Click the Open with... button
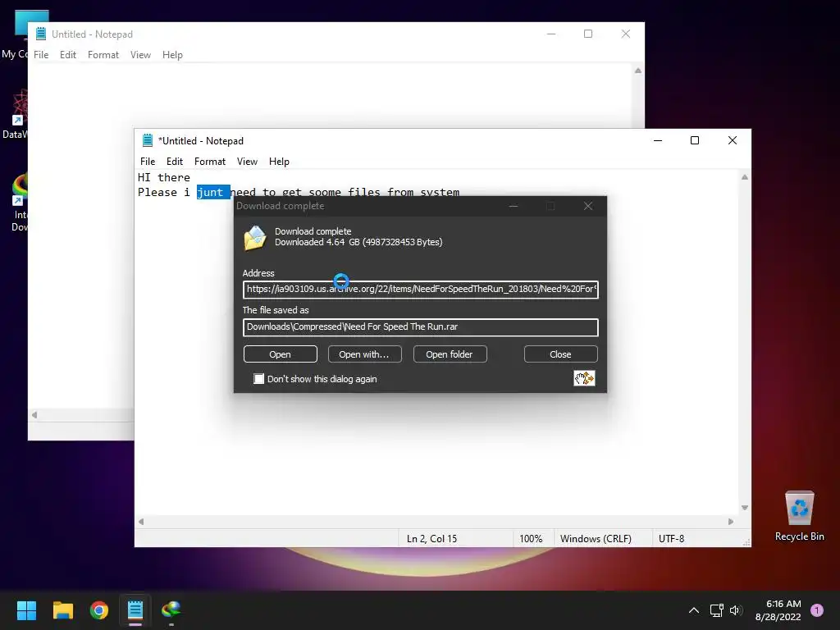This screenshot has height=630, width=840. pyautogui.click(x=364, y=354)
